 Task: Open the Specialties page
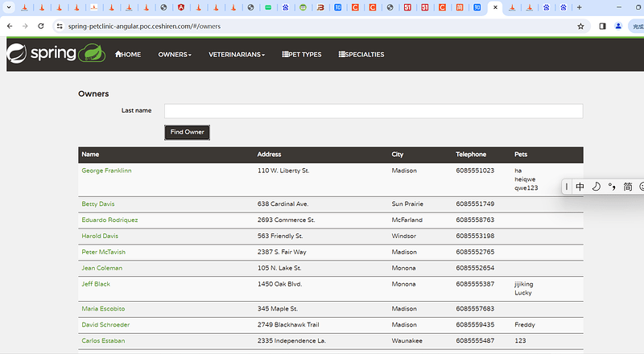click(x=361, y=54)
